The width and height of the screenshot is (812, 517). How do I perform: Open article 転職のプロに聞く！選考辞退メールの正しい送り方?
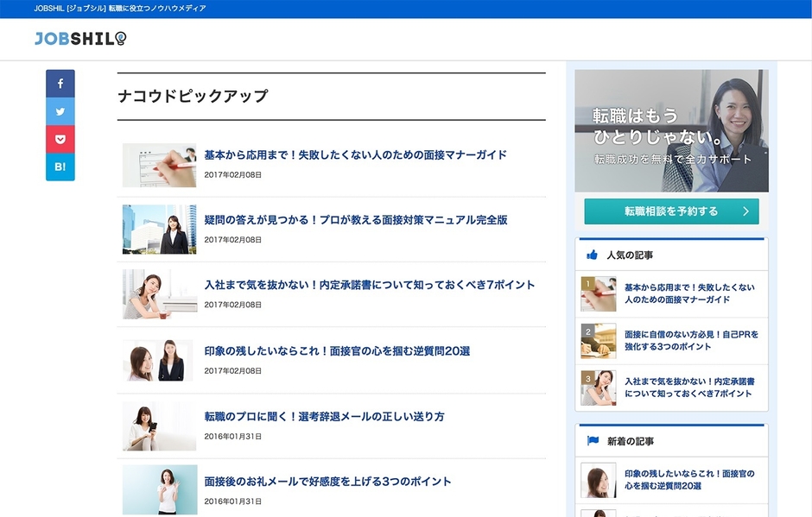coord(324,417)
